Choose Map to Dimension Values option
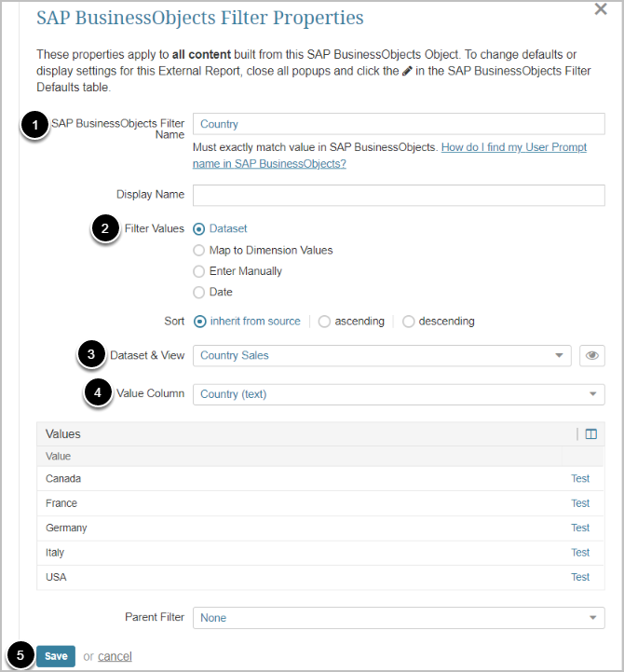Viewport: 624px width, 672px height. (199, 250)
